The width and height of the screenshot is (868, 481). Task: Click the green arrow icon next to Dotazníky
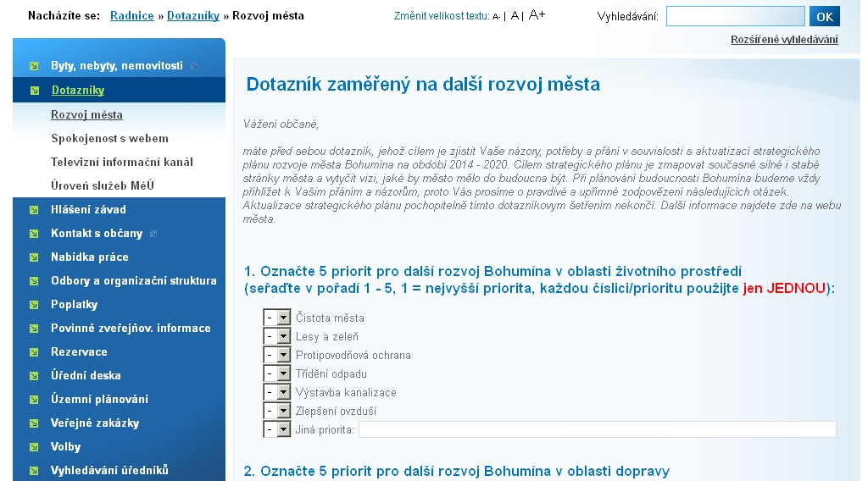coord(34,91)
